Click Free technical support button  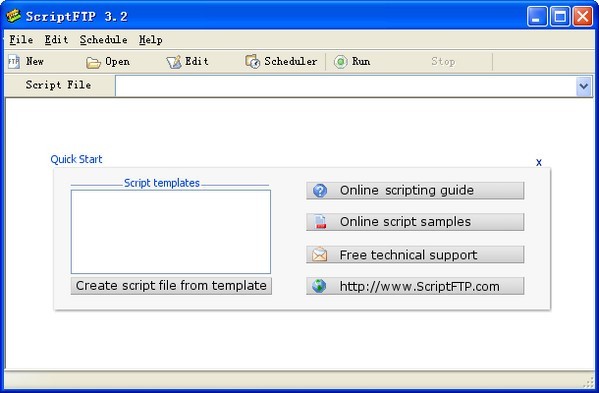point(415,254)
